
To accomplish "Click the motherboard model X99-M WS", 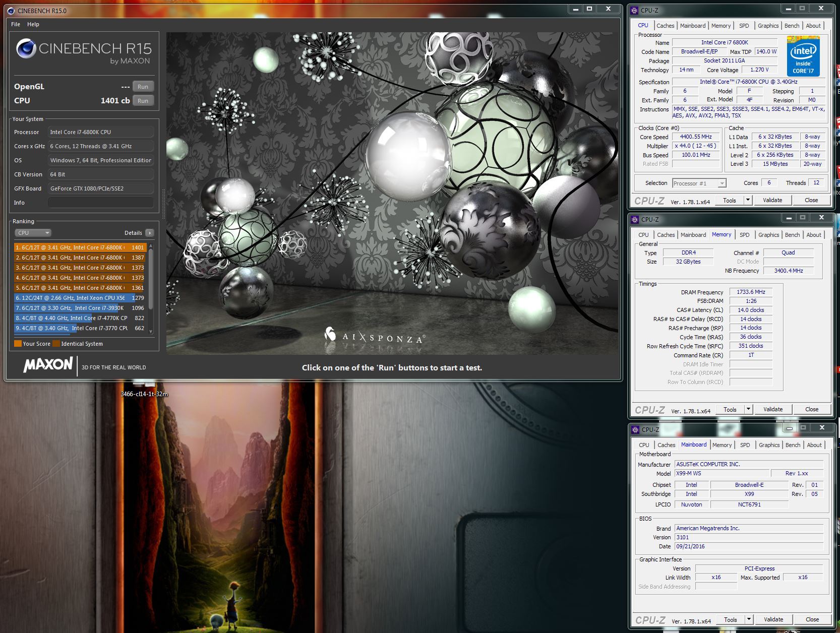I will tap(722, 474).
